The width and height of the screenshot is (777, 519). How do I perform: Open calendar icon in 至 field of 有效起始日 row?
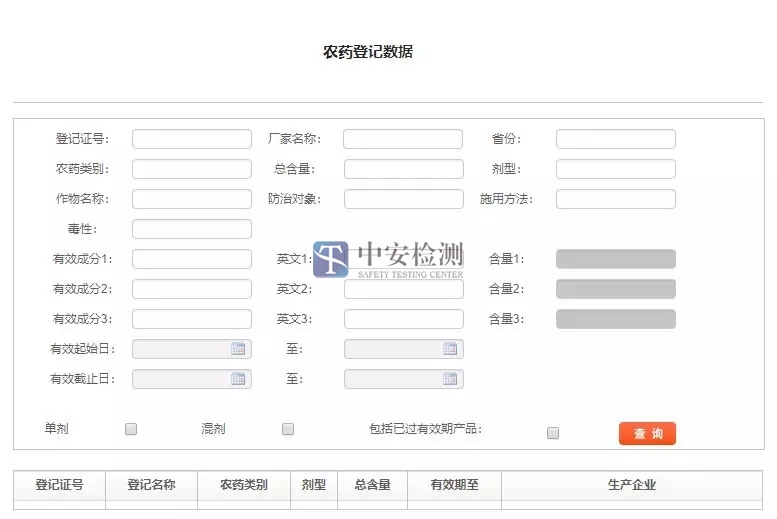pos(450,349)
